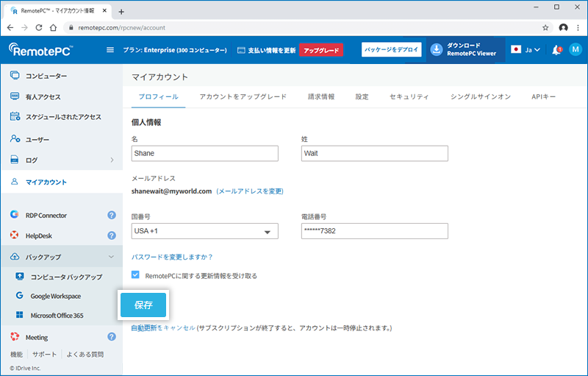Click the コンピューター sidebar icon
This screenshot has width=588, height=376.
click(15, 76)
